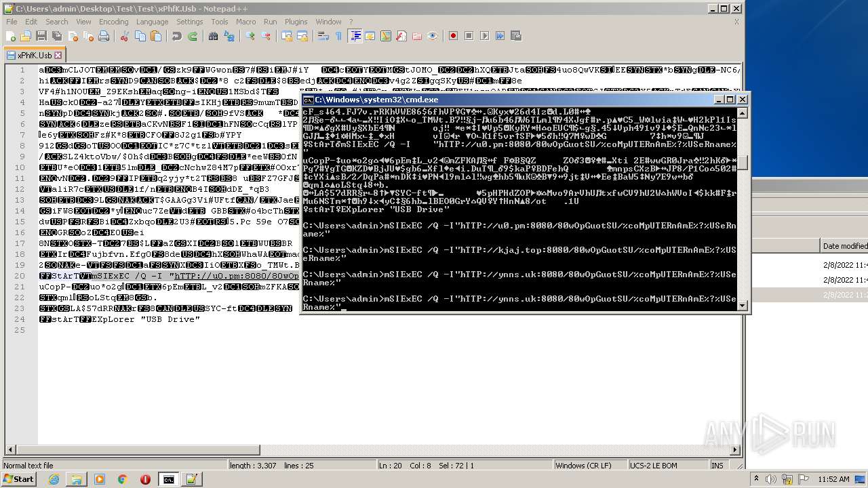
Task: Toggle Show All Characters pilcrow icon
Action: tap(339, 36)
